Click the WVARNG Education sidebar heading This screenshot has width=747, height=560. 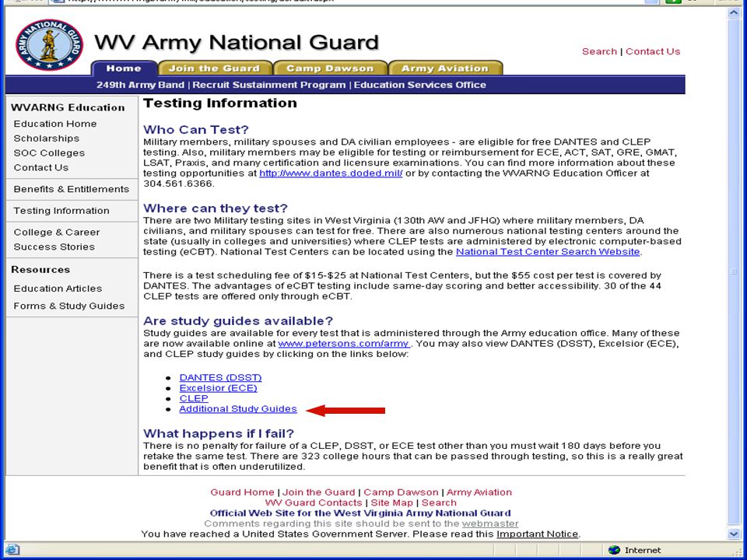pos(68,107)
